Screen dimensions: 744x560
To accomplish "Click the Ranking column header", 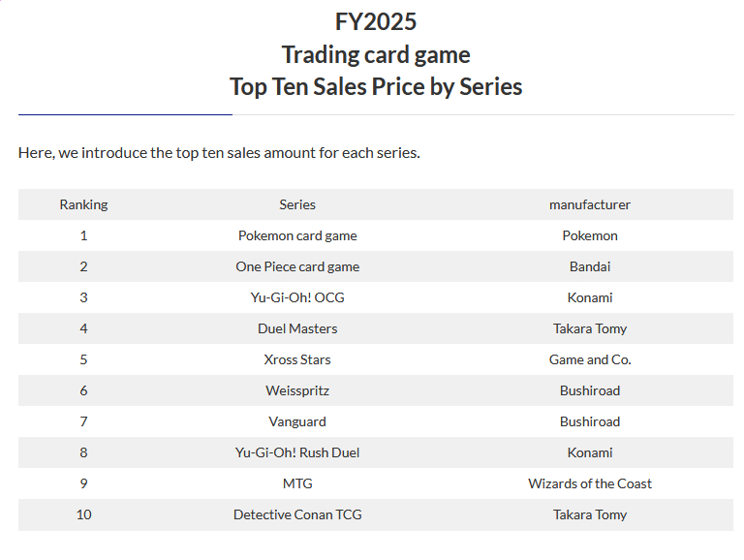I will pyautogui.click(x=83, y=204).
